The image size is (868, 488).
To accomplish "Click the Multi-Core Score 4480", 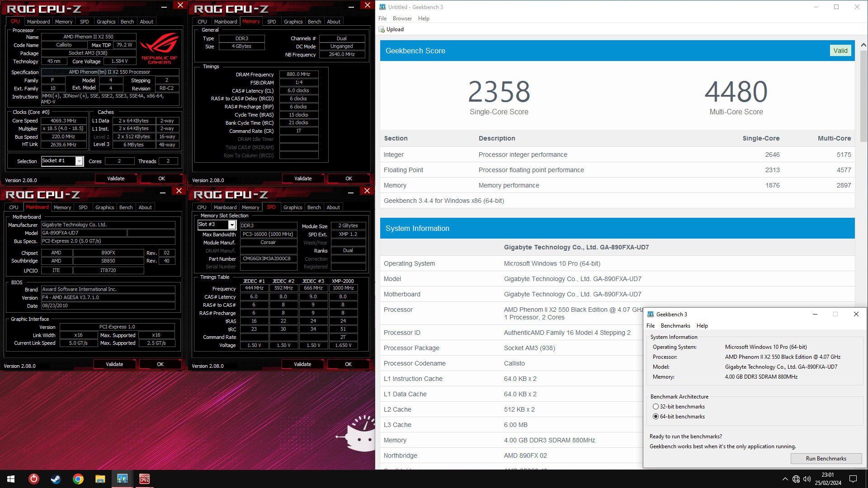I will [x=736, y=92].
